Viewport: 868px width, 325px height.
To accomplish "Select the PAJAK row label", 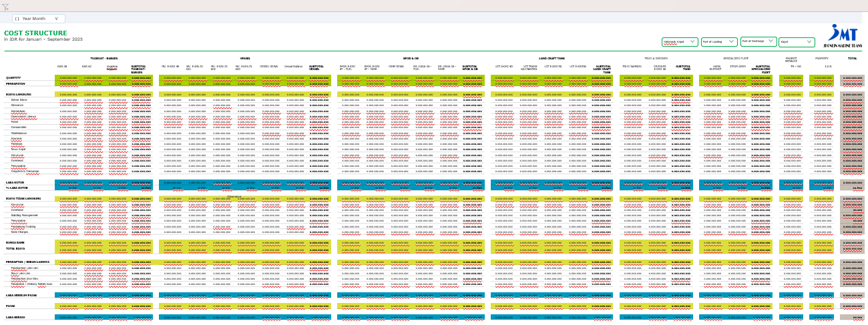I will point(10,306).
